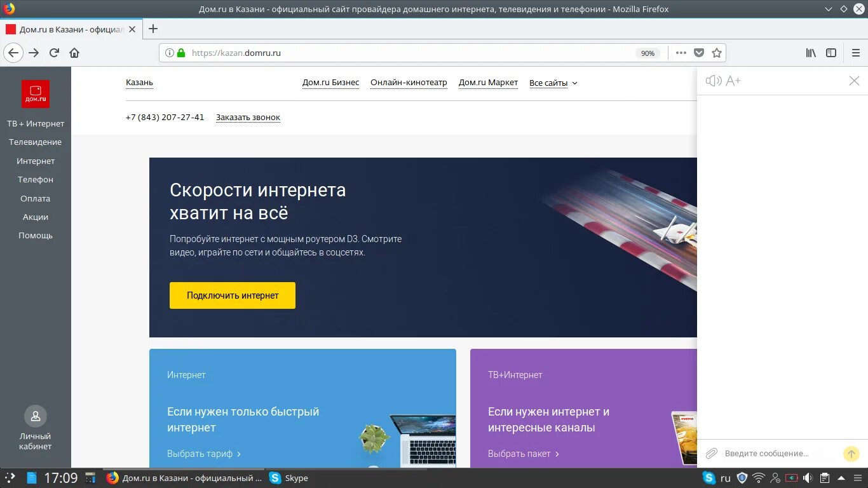Open the clipboard icon in system tray
The height and width of the screenshot is (488, 868).
pyautogui.click(x=825, y=478)
